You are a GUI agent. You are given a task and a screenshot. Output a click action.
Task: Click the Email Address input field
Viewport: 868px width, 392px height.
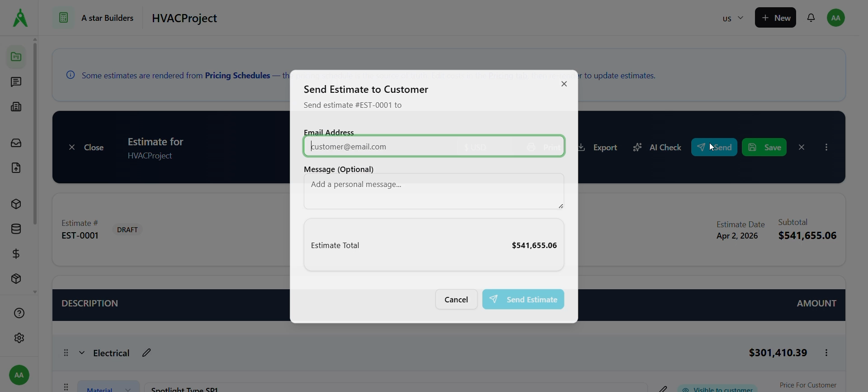pyautogui.click(x=434, y=146)
